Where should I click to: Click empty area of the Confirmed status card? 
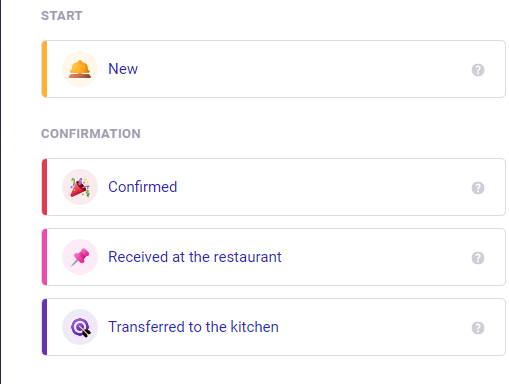coord(317,187)
